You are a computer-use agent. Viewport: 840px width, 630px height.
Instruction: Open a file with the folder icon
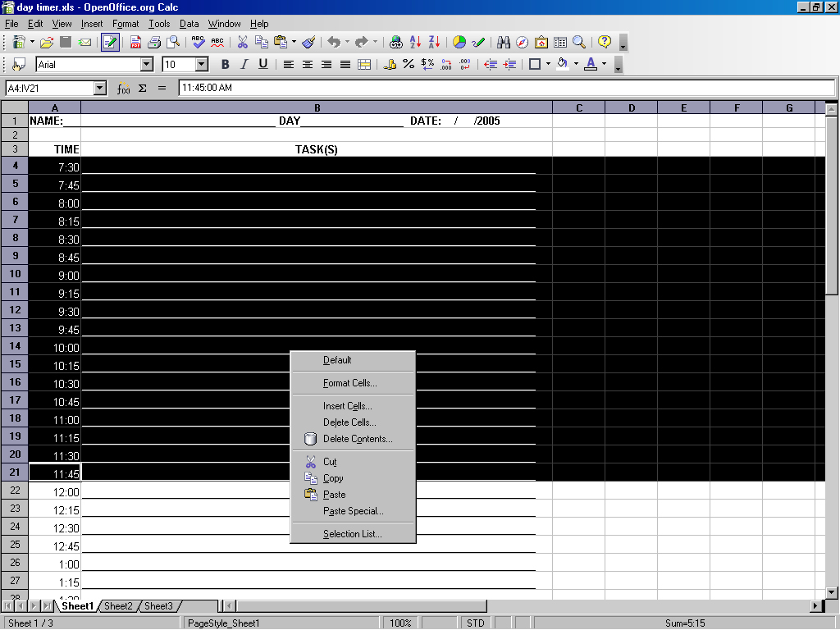47,43
